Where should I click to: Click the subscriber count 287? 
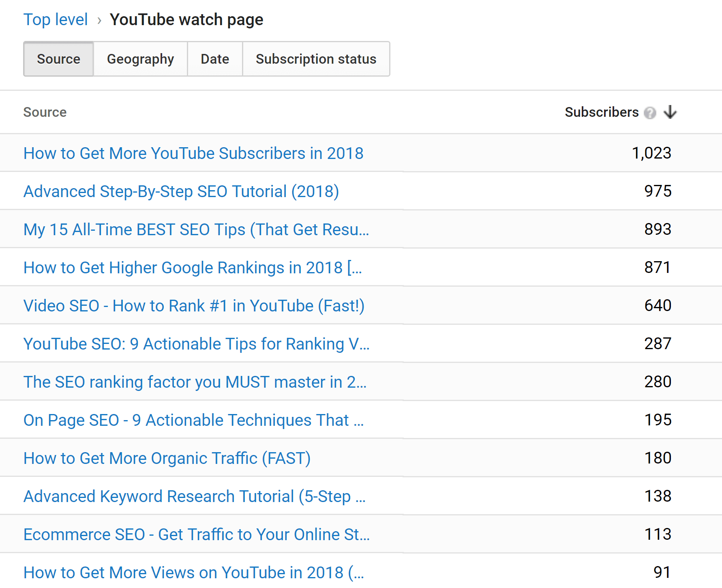tap(658, 344)
